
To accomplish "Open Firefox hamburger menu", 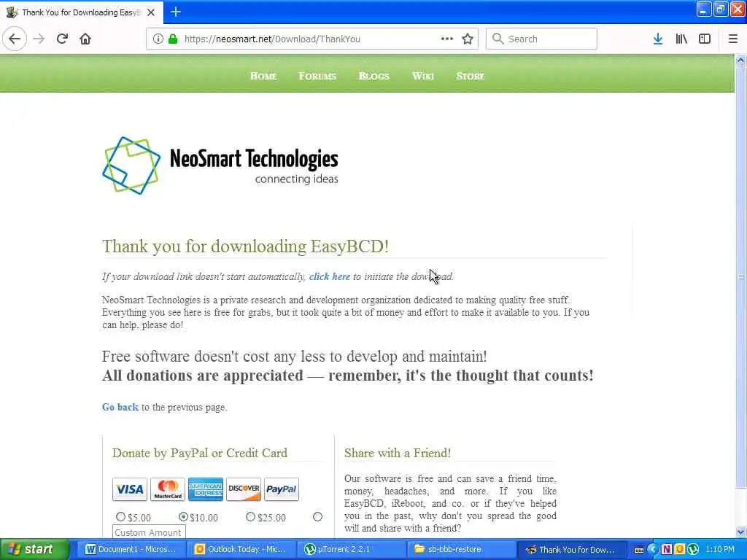I will tap(732, 39).
